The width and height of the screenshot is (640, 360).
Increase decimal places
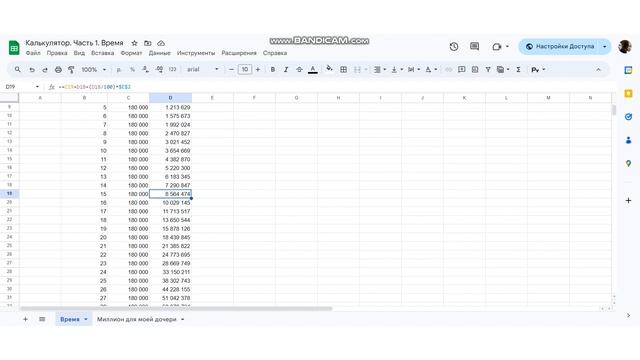(x=159, y=70)
